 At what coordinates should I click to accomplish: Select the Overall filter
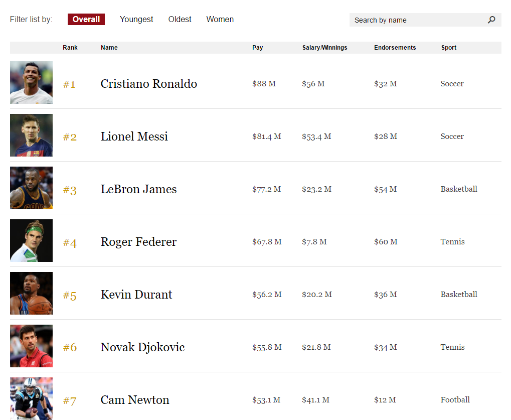[86, 19]
